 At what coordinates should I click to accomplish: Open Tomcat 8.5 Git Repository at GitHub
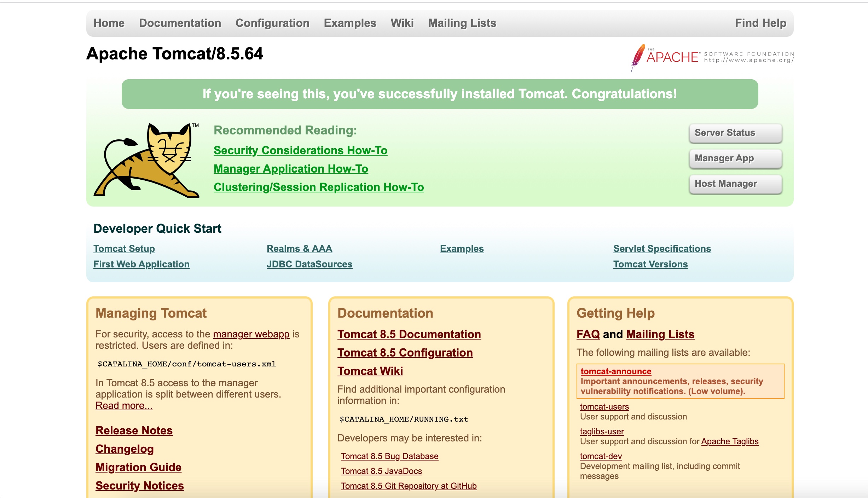tap(409, 486)
